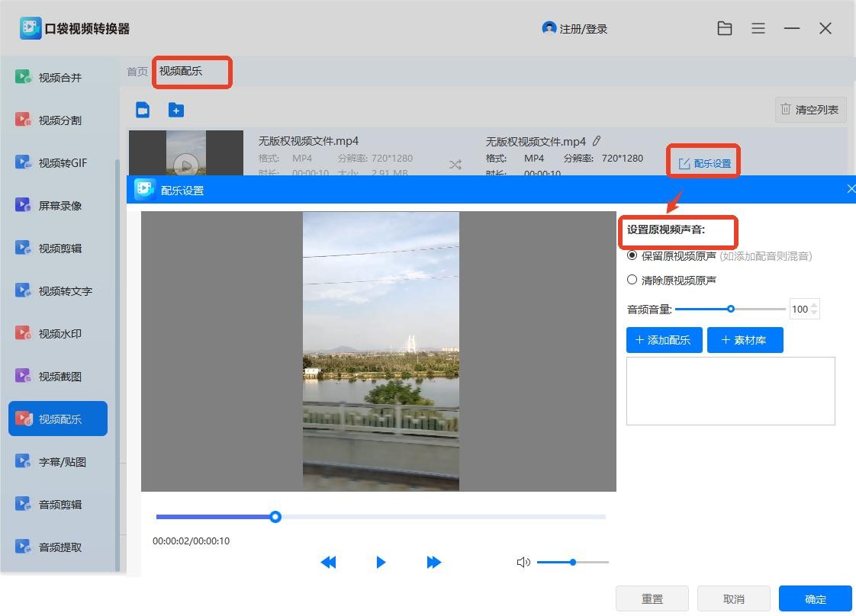The height and width of the screenshot is (616, 856).
Task: Click the 添加配乐 button
Action: click(x=664, y=340)
